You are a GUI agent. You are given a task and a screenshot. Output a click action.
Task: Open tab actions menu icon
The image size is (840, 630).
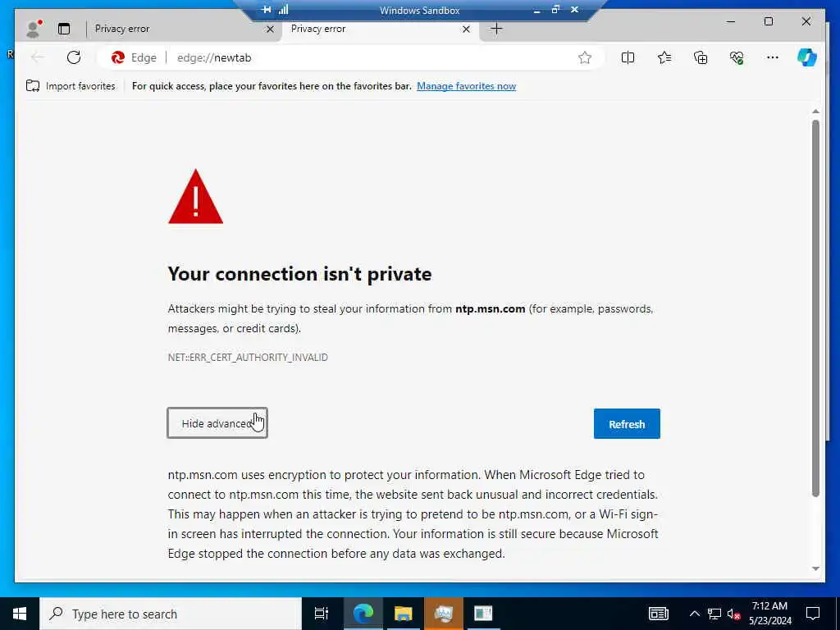point(64,29)
